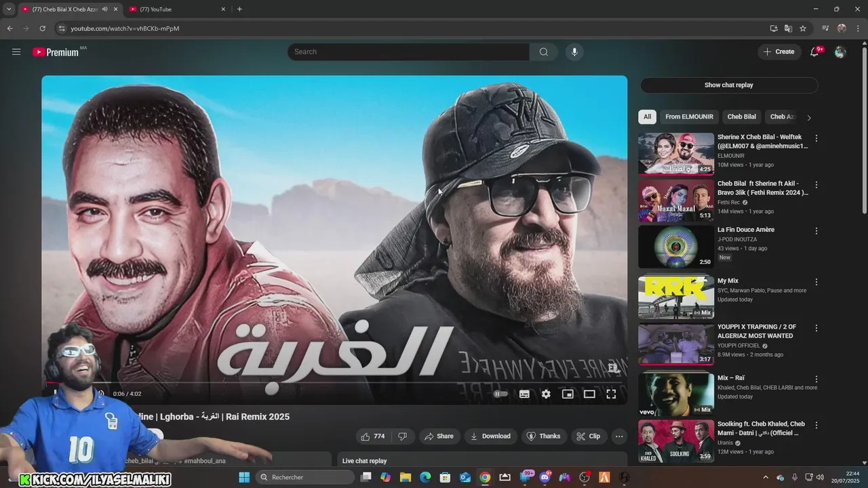Image resolution: width=868 pixels, height=488 pixels.
Task: Open the YouTube guide hamburger menu
Action: click(x=16, y=52)
